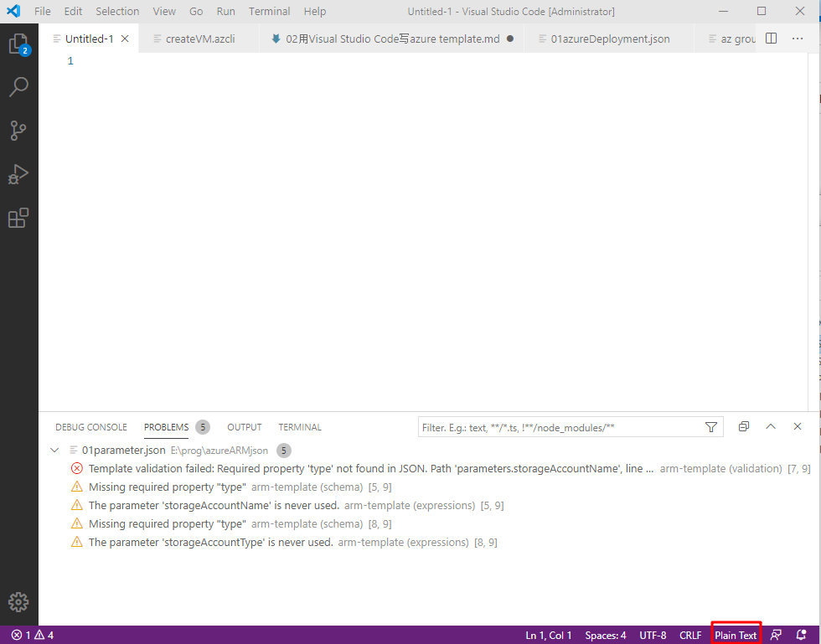Click the 01parameter.json file name in Problems
This screenshot has height=644, width=821.
pyautogui.click(x=124, y=451)
